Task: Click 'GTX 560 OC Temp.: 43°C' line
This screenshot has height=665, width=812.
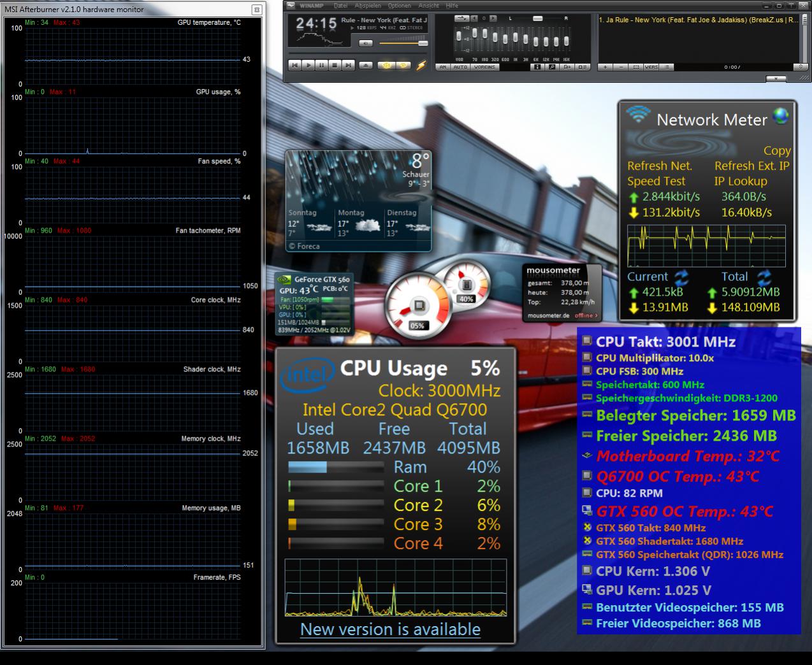Action: [x=678, y=511]
